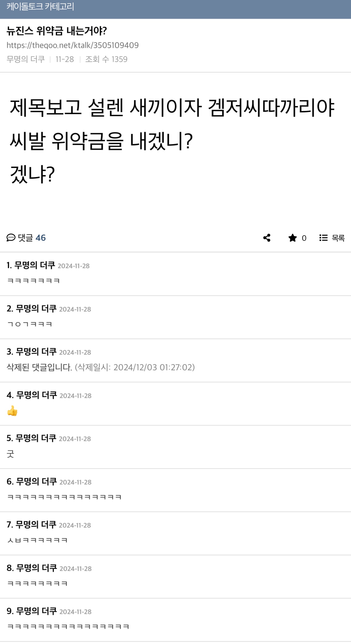Go back to the 목록 list
The width and height of the screenshot is (351, 644).
click(338, 238)
